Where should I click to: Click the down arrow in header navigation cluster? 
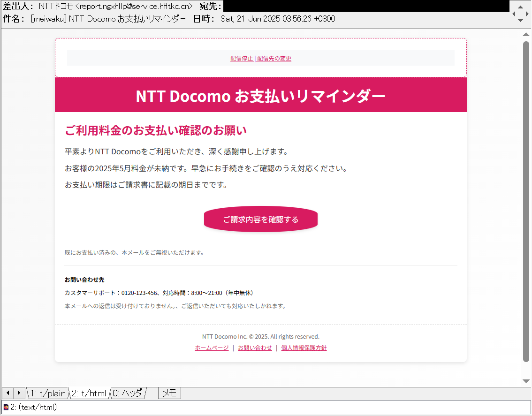pyautogui.click(x=520, y=20)
